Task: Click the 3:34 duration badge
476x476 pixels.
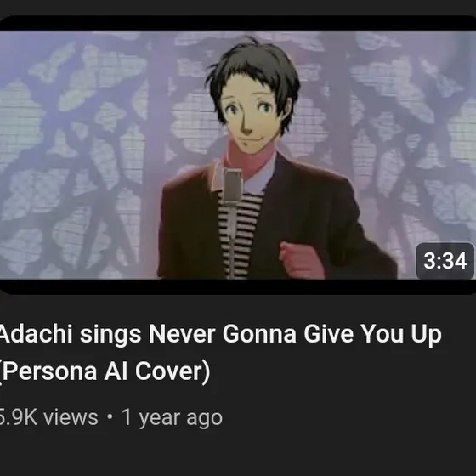Action: click(445, 261)
